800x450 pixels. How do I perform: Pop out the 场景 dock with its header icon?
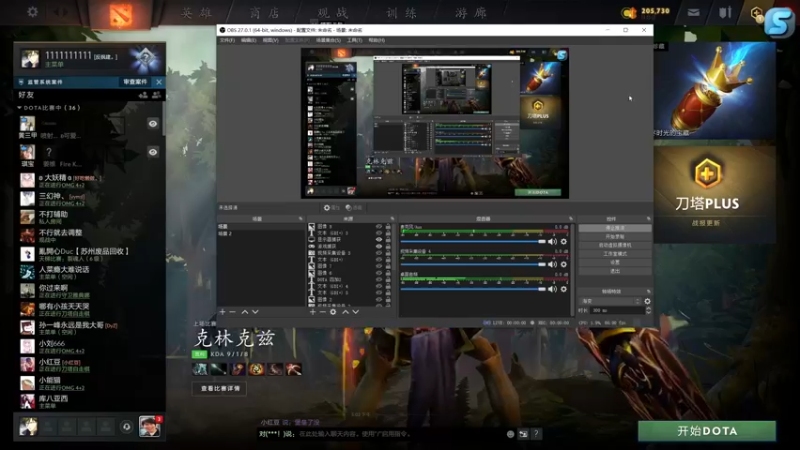(x=301, y=219)
